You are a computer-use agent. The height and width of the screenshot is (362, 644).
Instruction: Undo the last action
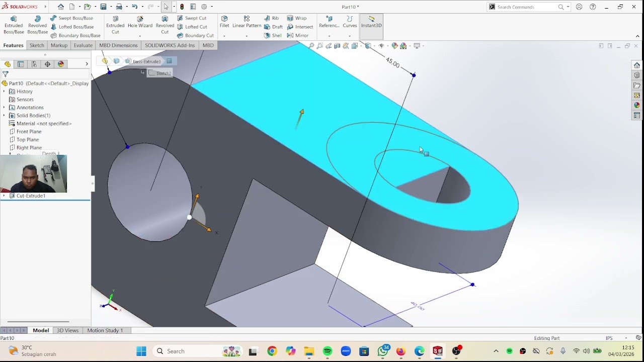coord(134,7)
